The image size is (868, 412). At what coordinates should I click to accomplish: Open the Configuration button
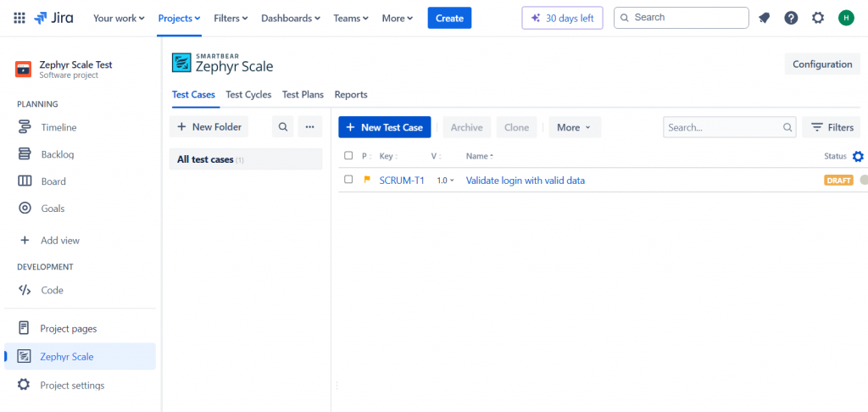point(822,64)
